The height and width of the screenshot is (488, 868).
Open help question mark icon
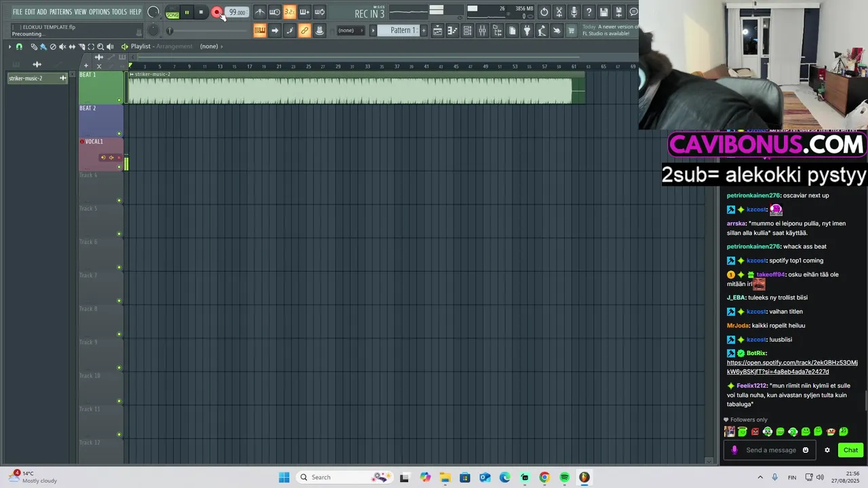pyautogui.click(x=589, y=12)
